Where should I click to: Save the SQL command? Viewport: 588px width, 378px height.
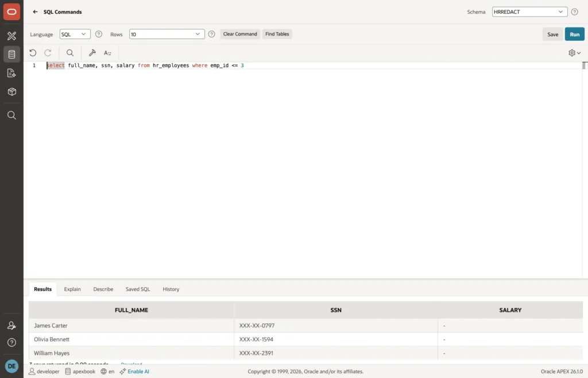click(x=553, y=34)
